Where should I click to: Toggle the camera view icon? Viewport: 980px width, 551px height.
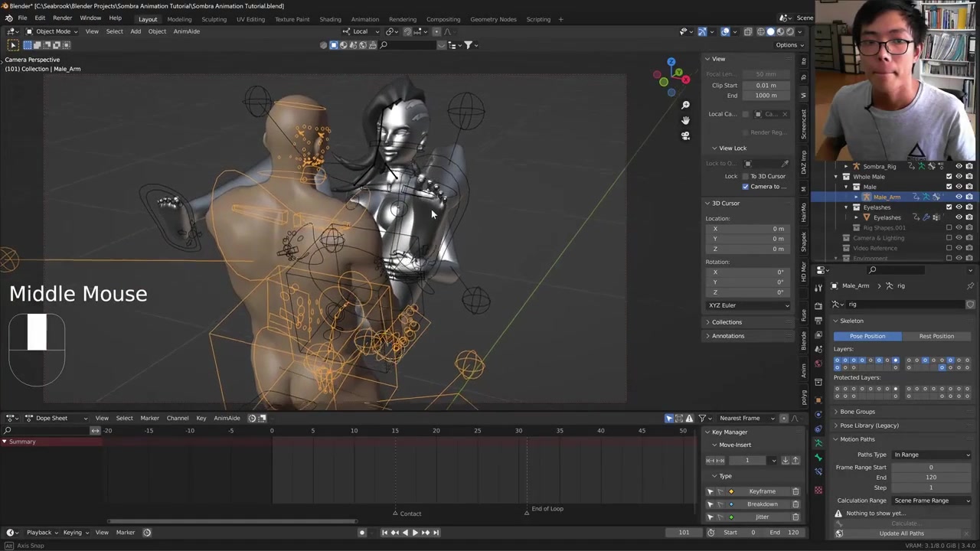(x=685, y=135)
